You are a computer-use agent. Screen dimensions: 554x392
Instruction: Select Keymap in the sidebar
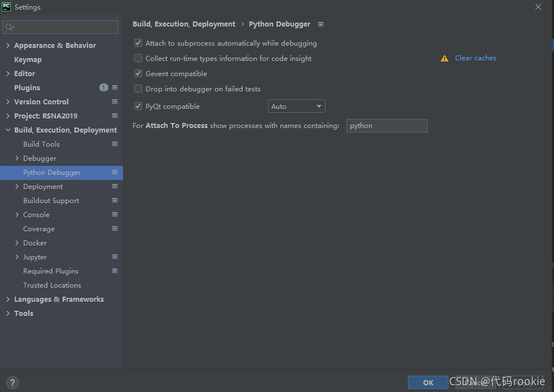click(27, 59)
